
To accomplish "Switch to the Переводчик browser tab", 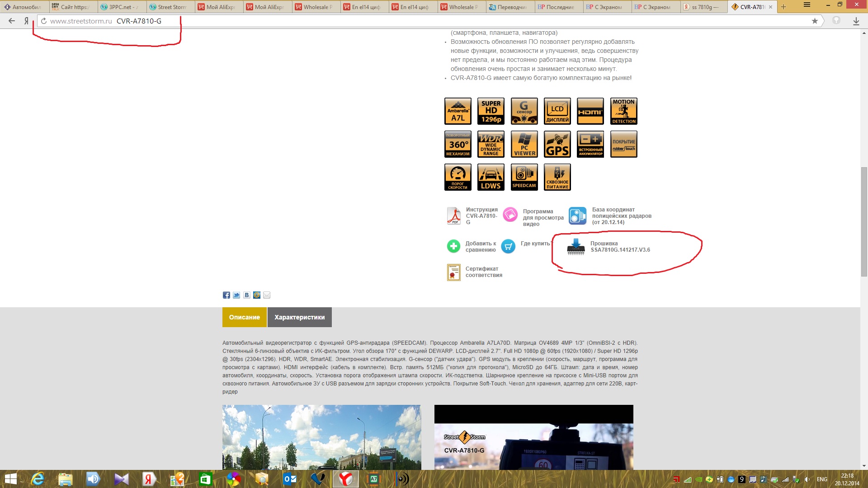I will coord(510,7).
